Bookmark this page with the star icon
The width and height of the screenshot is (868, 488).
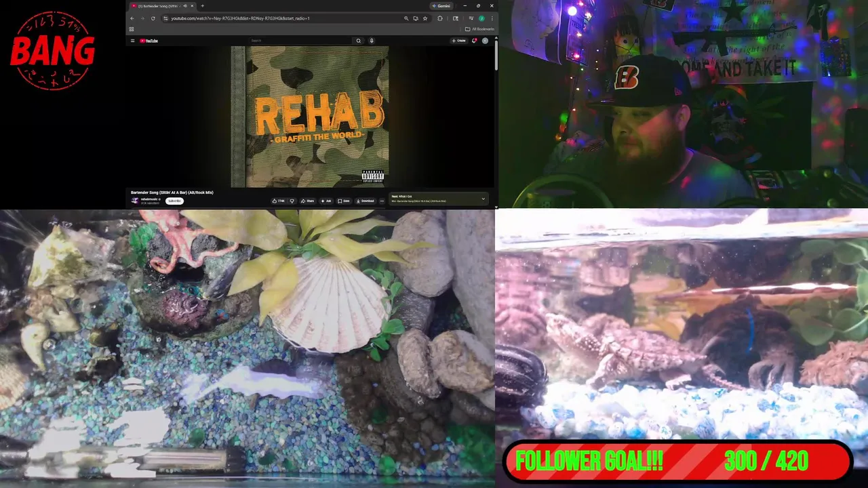tap(425, 18)
